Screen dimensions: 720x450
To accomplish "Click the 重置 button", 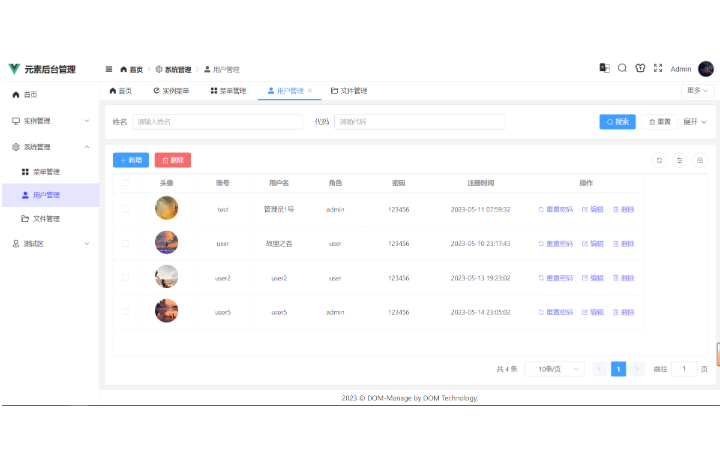I will [659, 122].
